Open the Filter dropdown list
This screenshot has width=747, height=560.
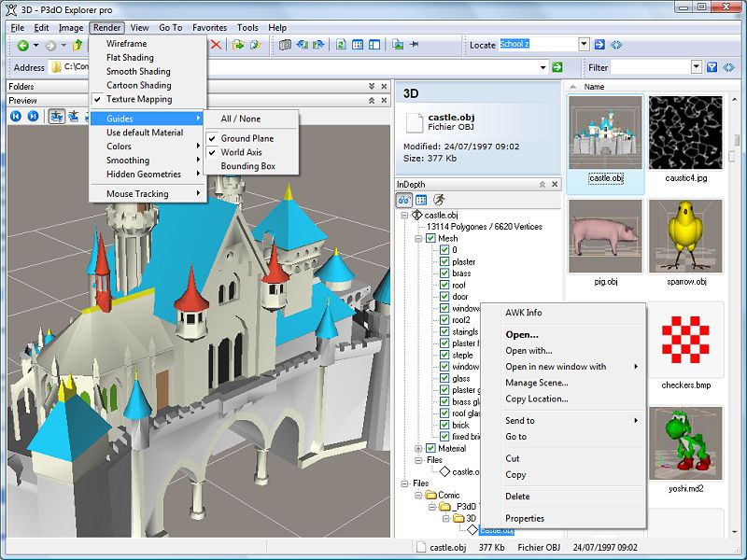pyautogui.click(x=697, y=66)
